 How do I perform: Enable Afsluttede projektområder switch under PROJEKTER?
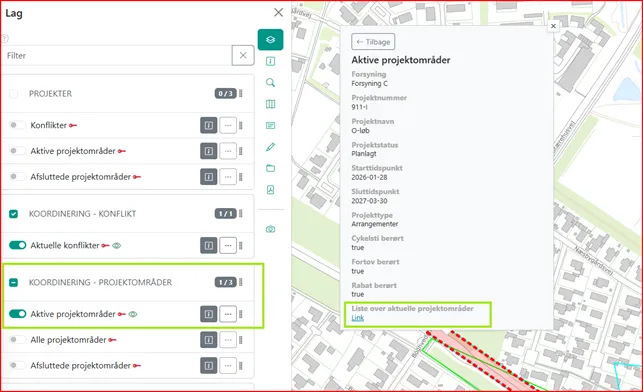tap(17, 177)
